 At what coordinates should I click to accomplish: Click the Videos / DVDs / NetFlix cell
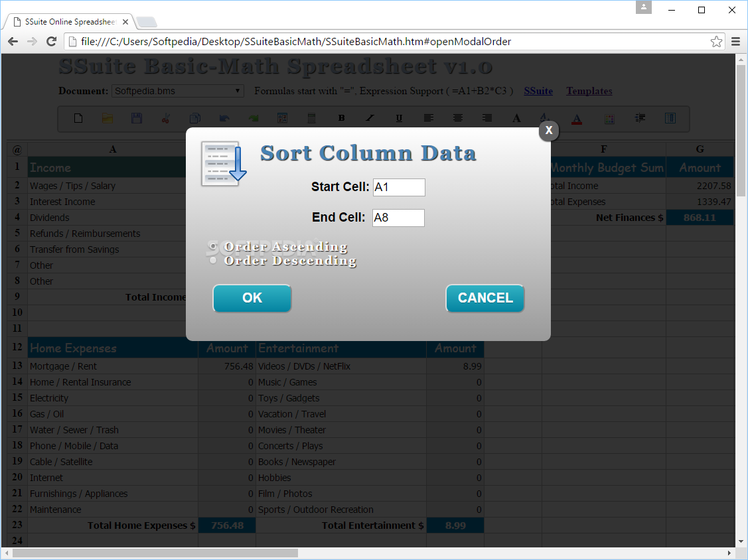pyautogui.click(x=341, y=366)
